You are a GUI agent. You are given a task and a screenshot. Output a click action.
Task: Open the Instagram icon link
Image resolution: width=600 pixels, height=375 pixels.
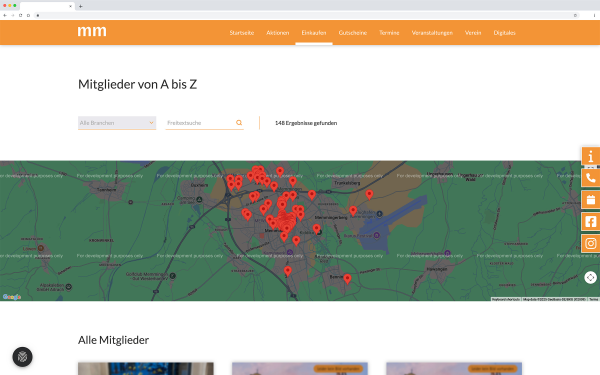591,243
